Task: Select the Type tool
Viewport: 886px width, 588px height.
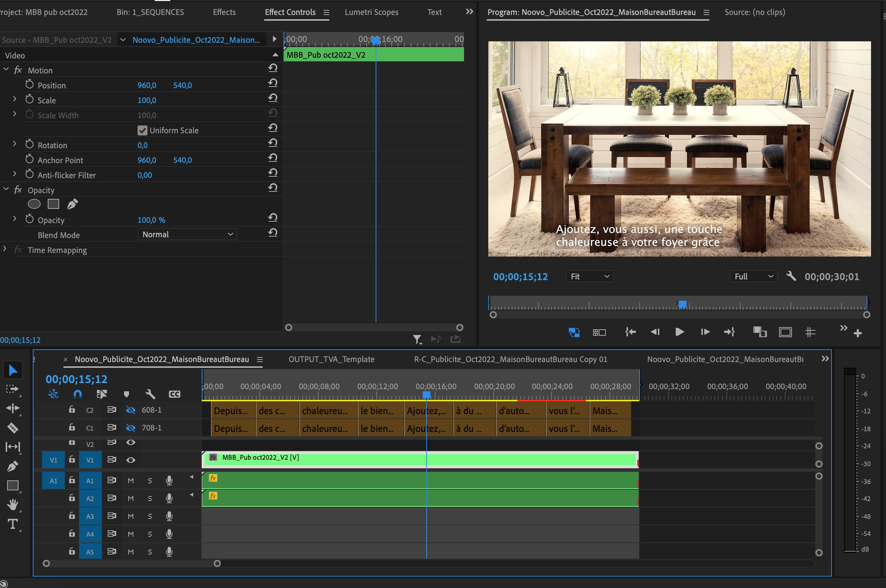Action: tap(12, 524)
